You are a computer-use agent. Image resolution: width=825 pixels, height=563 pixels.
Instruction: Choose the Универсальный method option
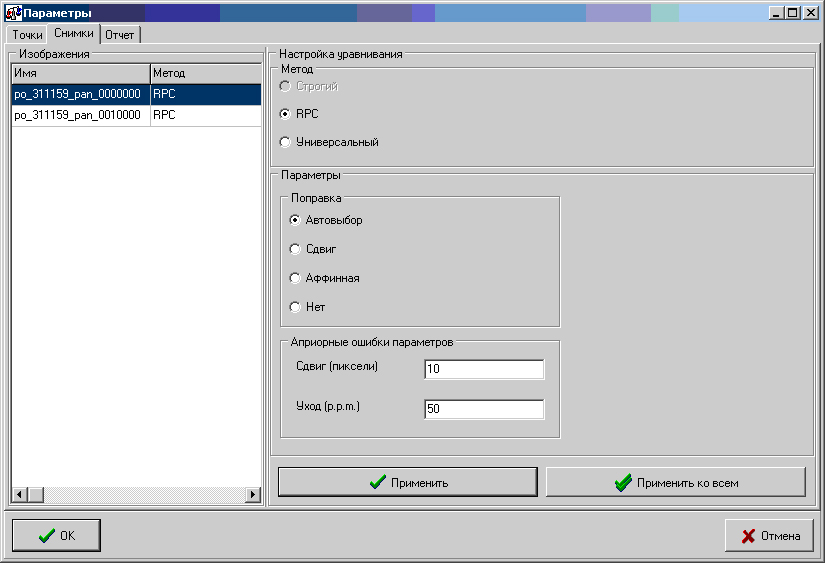[285, 142]
